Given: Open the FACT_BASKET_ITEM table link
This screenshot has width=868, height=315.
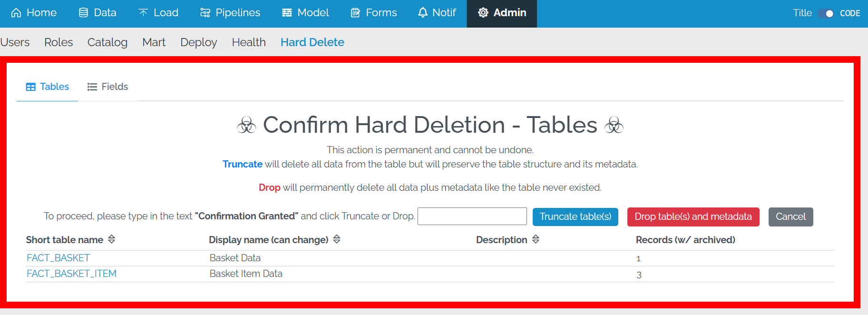Looking at the screenshot, I should 71,274.
